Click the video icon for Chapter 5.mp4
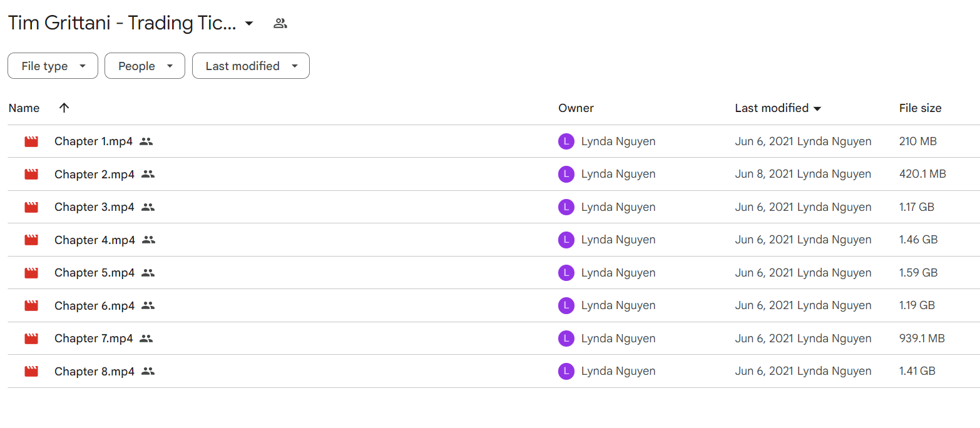Image resolution: width=980 pixels, height=428 pixels. coord(31,273)
